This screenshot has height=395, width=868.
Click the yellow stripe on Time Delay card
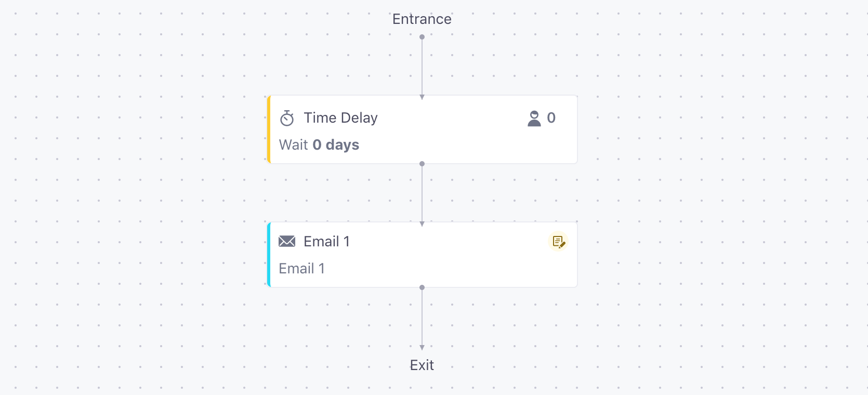pyautogui.click(x=269, y=129)
